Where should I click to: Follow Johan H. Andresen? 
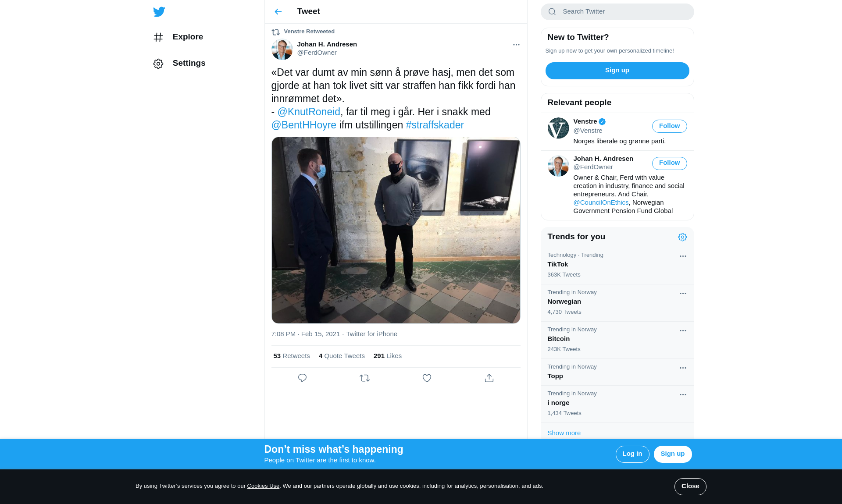tap(669, 163)
